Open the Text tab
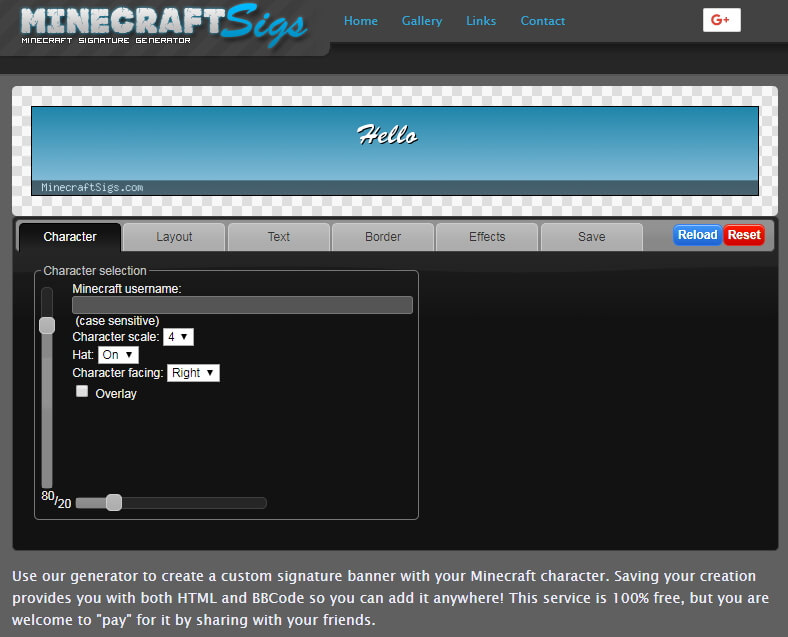The height and width of the screenshot is (637, 788). tap(278, 237)
